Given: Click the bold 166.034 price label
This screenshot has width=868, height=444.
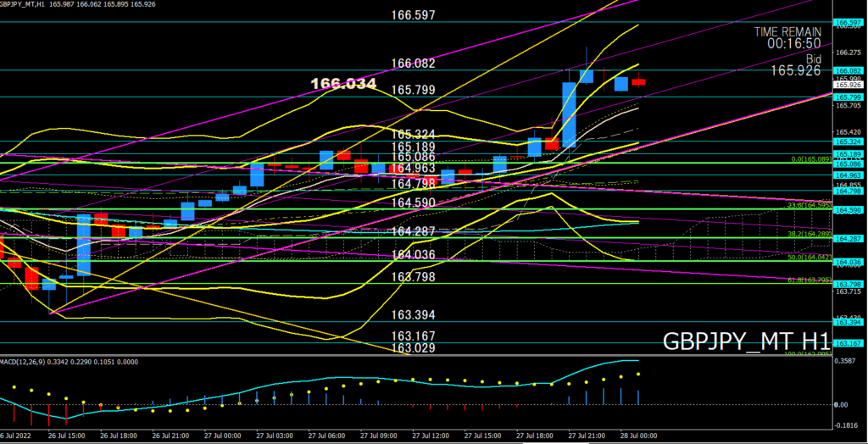Looking at the screenshot, I should click(343, 84).
